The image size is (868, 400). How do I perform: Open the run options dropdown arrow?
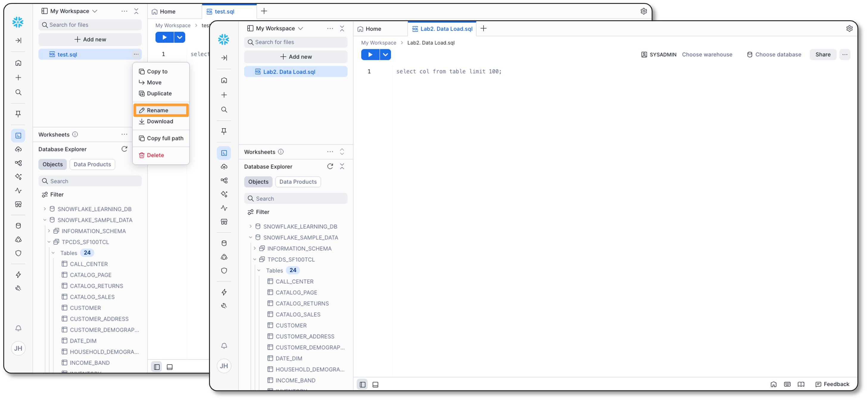[x=385, y=55]
